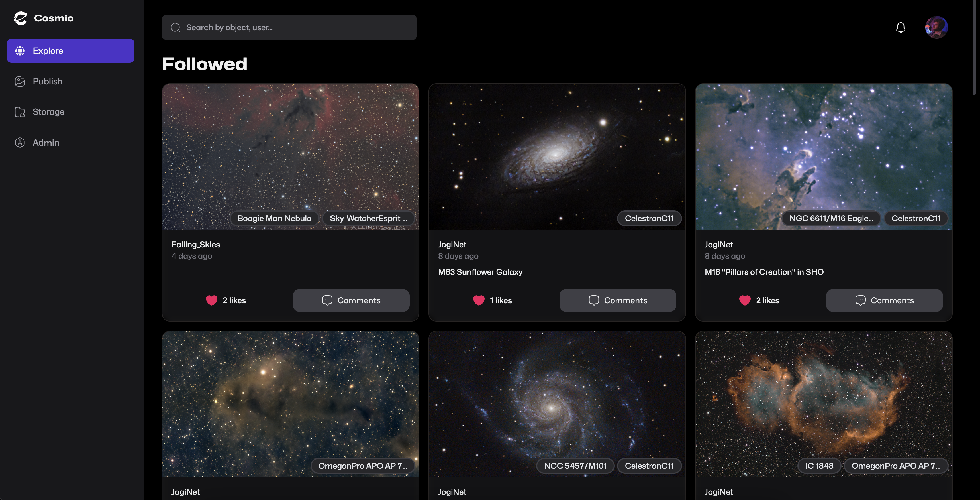Select Explore in the sidebar
The width and height of the screenshot is (980, 500).
[x=70, y=51]
